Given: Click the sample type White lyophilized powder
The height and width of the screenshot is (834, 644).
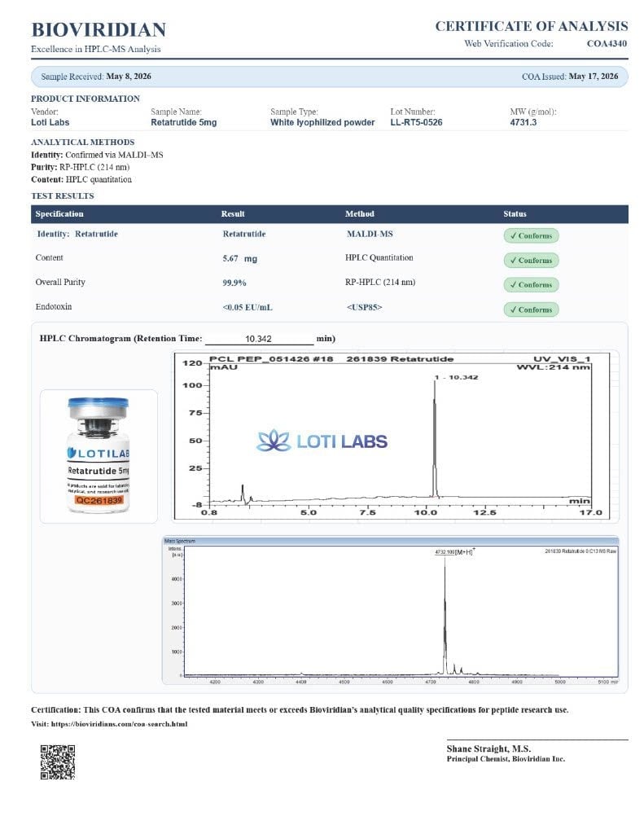Looking at the screenshot, I should (x=322, y=122).
